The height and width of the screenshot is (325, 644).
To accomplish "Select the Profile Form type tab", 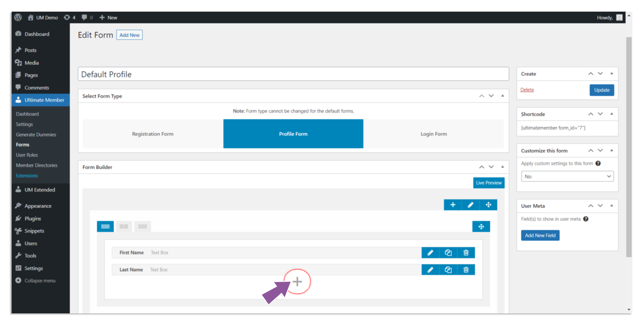I will pyautogui.click(x=293, y=134).
